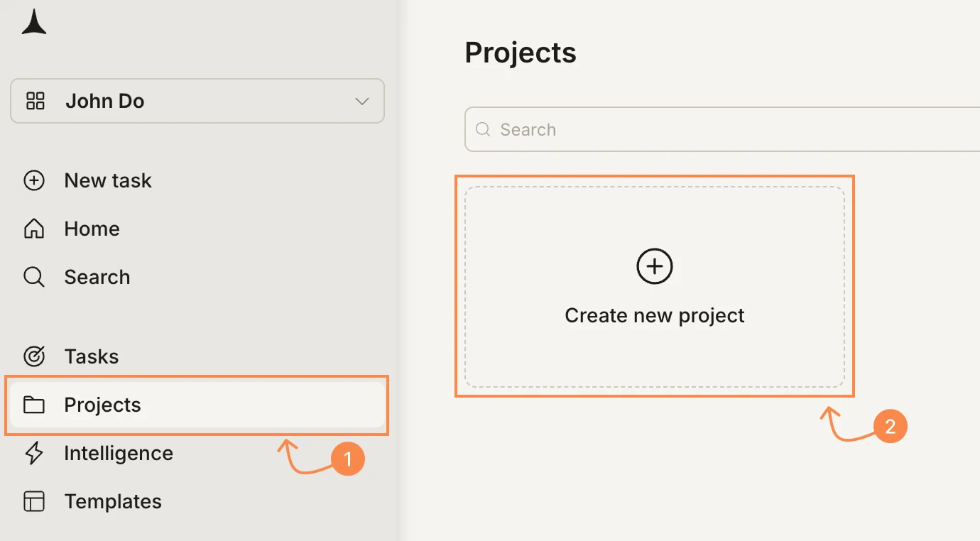
Task: Select the plus icon next to New task
Action: click(34, 180)
